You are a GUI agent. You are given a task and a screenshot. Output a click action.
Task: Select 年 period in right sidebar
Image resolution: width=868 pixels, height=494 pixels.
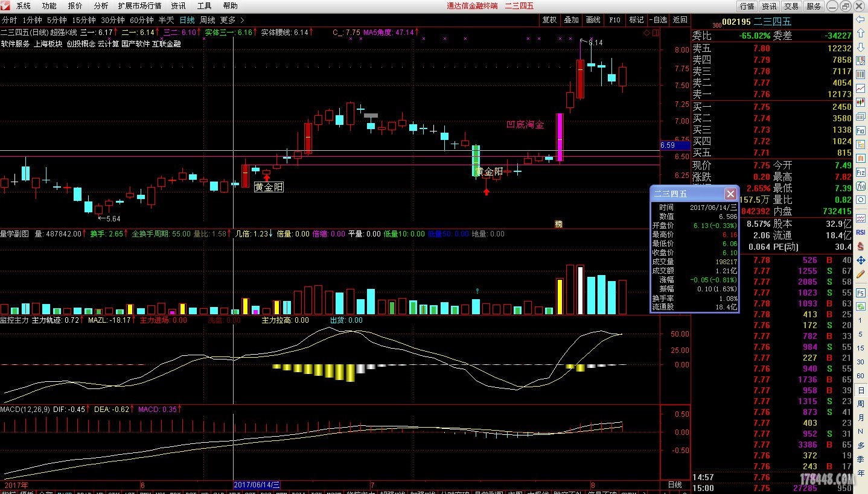(x=861, y=473)
